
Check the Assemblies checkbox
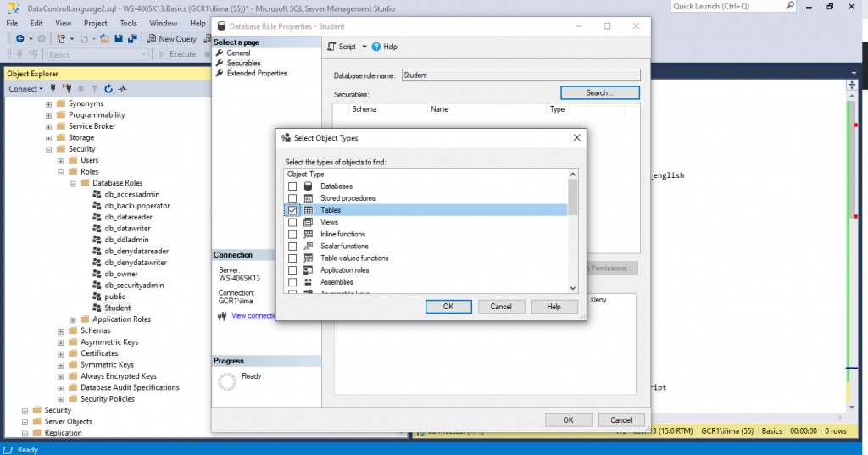point(292,282)
